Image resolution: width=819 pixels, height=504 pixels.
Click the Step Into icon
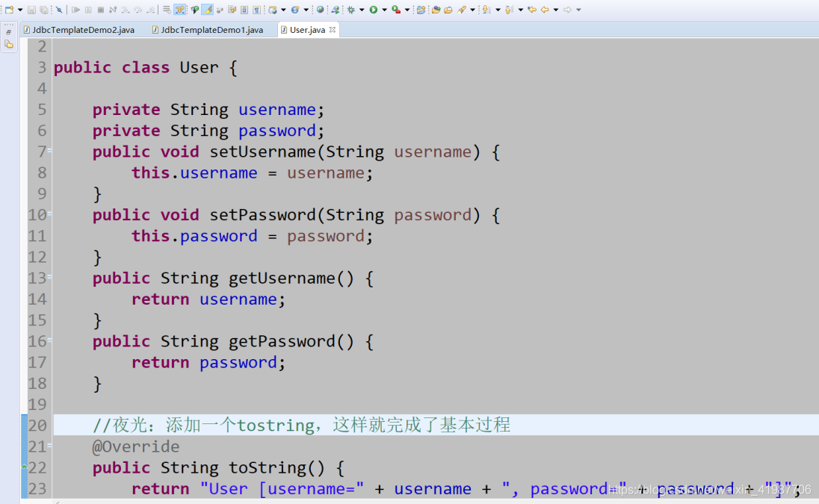[x=126, y=10]
